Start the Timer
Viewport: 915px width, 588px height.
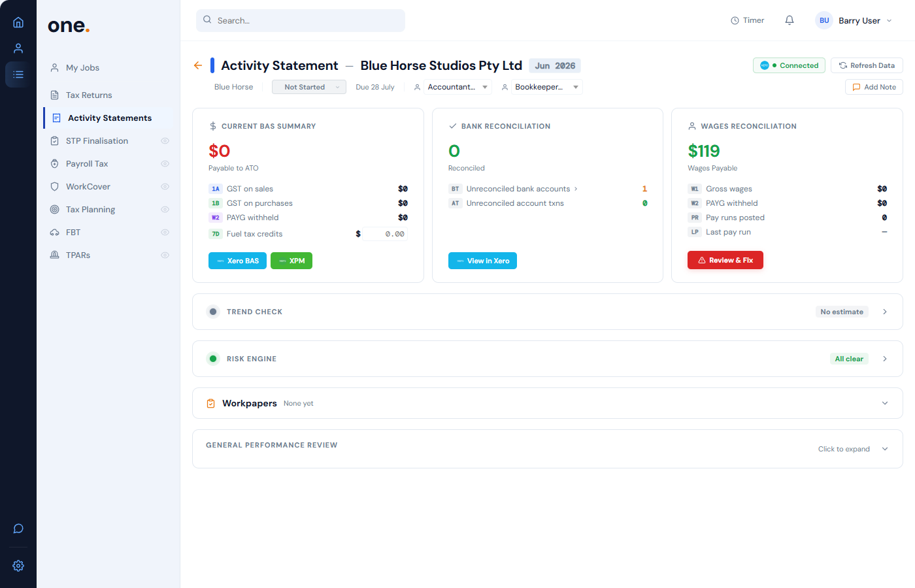coord(747,20)
